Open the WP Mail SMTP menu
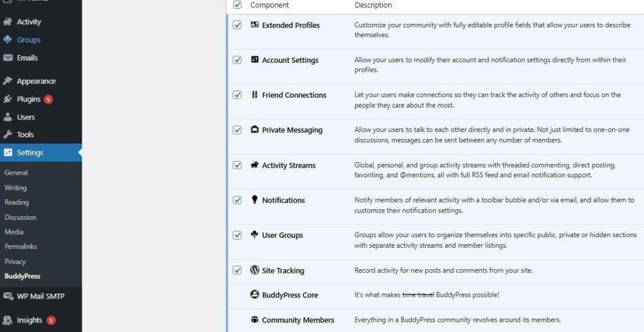644x332 pixels. click(x=41, y=296)
